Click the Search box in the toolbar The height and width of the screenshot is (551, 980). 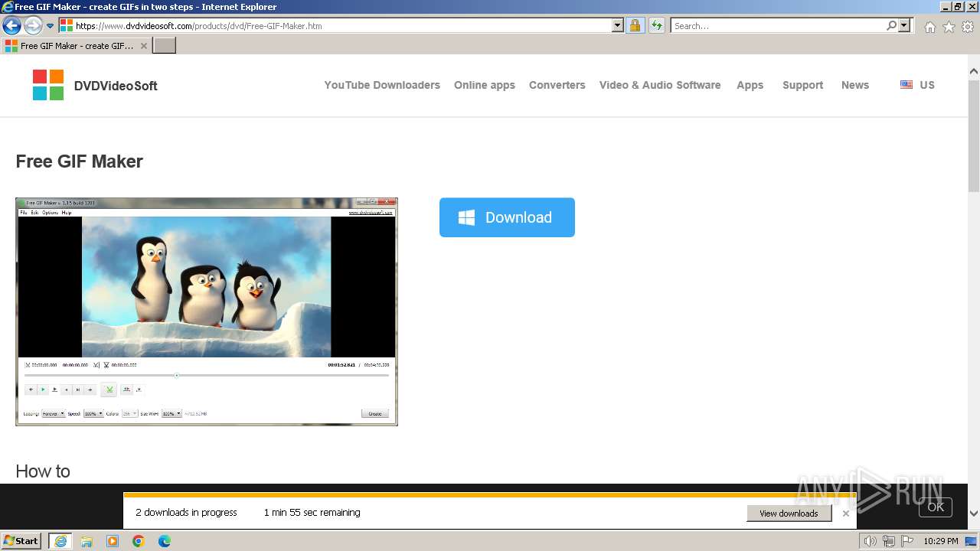click(x=778, y=25)
